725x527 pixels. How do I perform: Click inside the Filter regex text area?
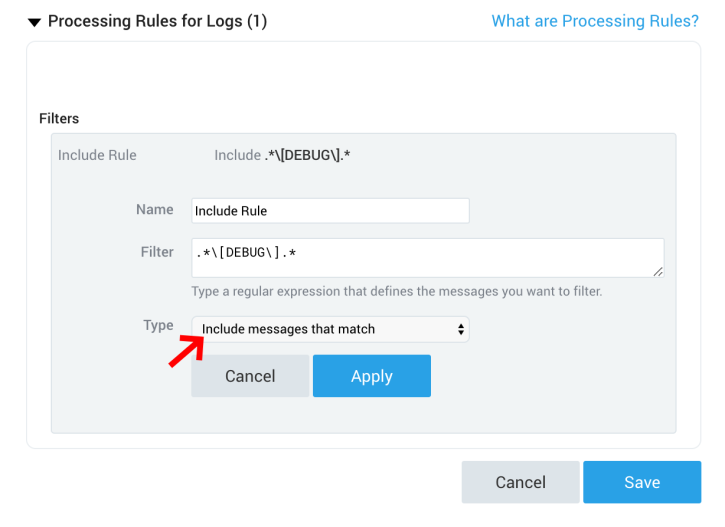[427, 257]
